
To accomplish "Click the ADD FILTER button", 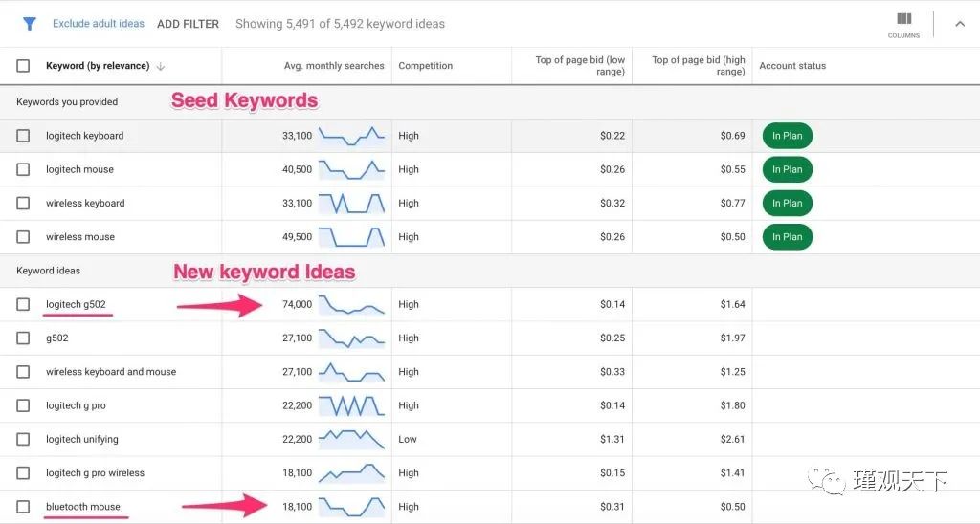I will tap(188, 24).
